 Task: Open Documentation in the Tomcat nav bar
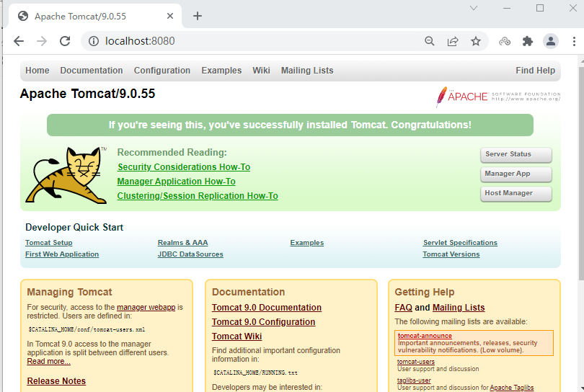click(92, 71)
